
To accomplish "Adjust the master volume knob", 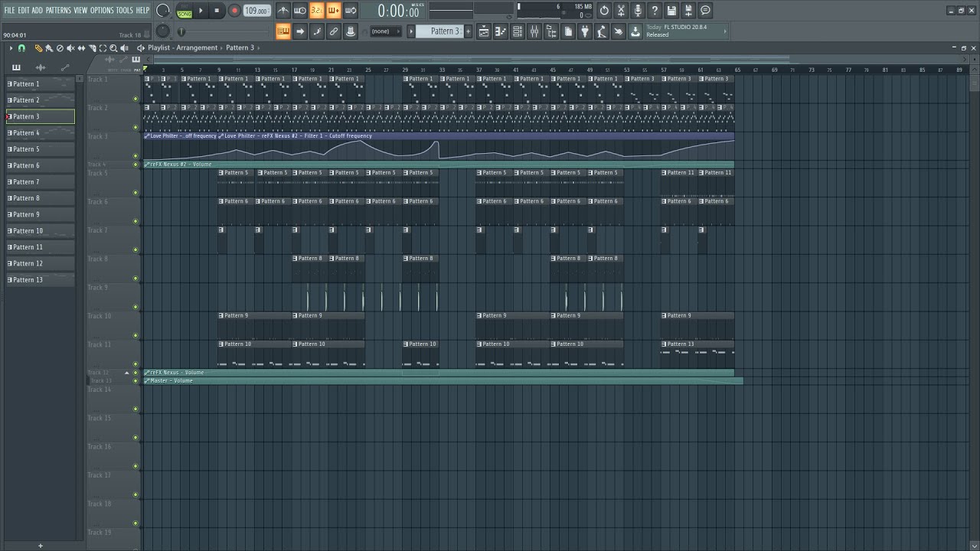I will coord(163,11).
